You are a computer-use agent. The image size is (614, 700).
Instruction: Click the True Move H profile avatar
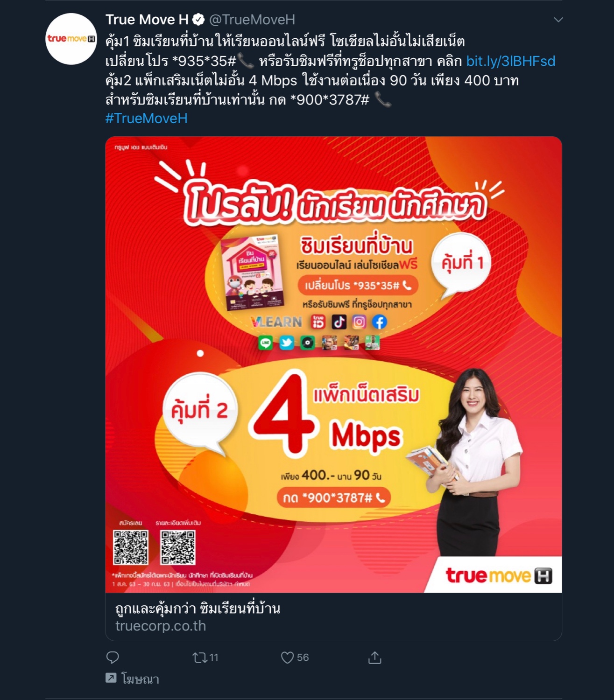71,39
